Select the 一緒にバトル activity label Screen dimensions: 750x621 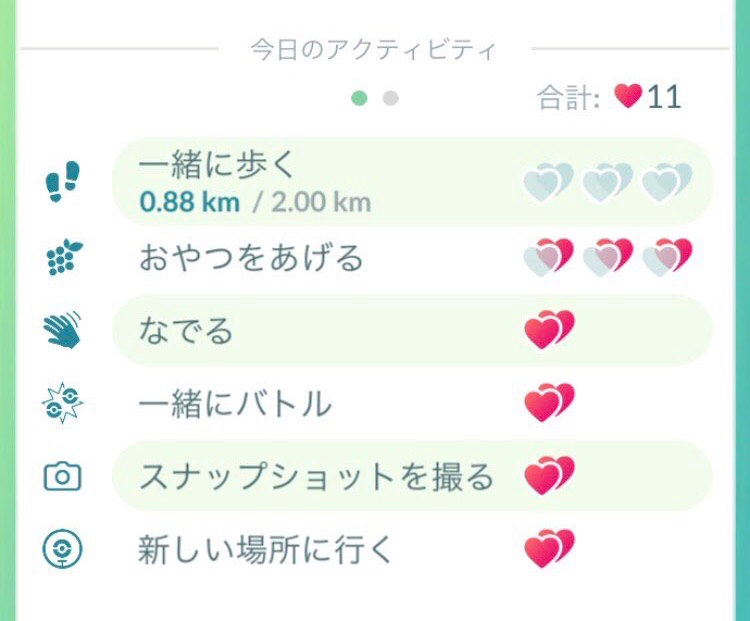[x=234, y=403]
